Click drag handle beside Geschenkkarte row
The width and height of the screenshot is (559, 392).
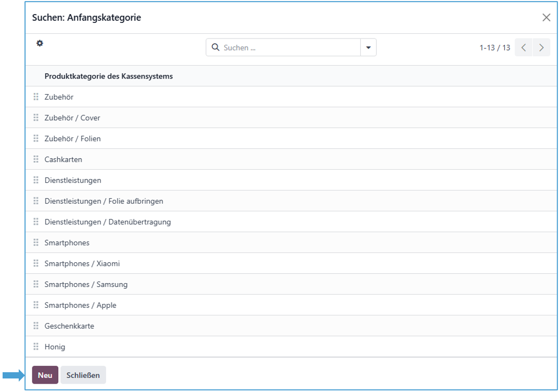click(36, 326)
